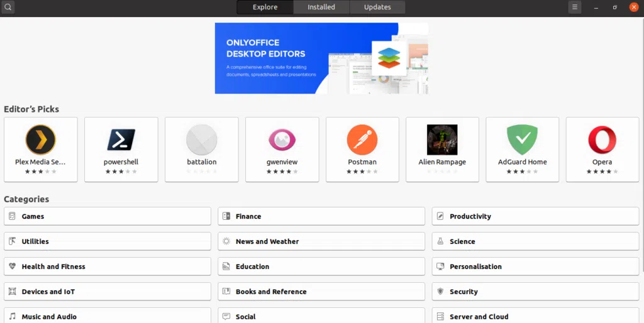Image resolution: width=644 pixels, height=323 pixels.
Task: Click the Utilities category icon
Action: tap(13, 241)
